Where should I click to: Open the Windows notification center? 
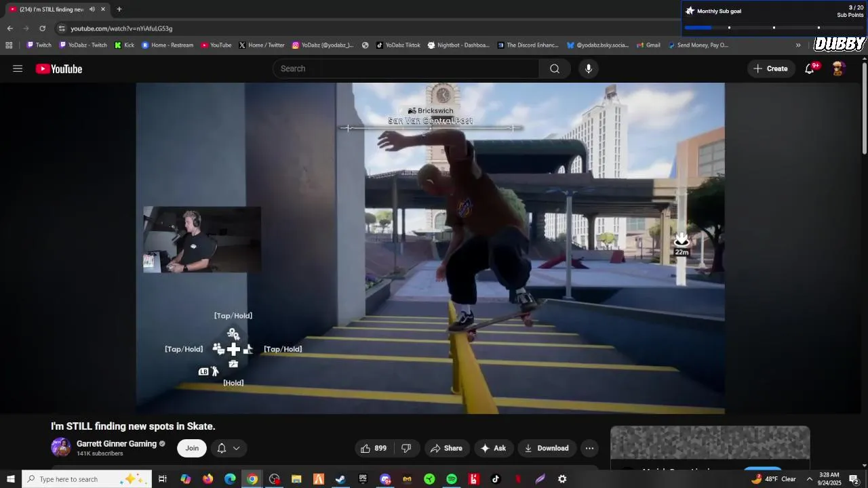click(854, 479)
